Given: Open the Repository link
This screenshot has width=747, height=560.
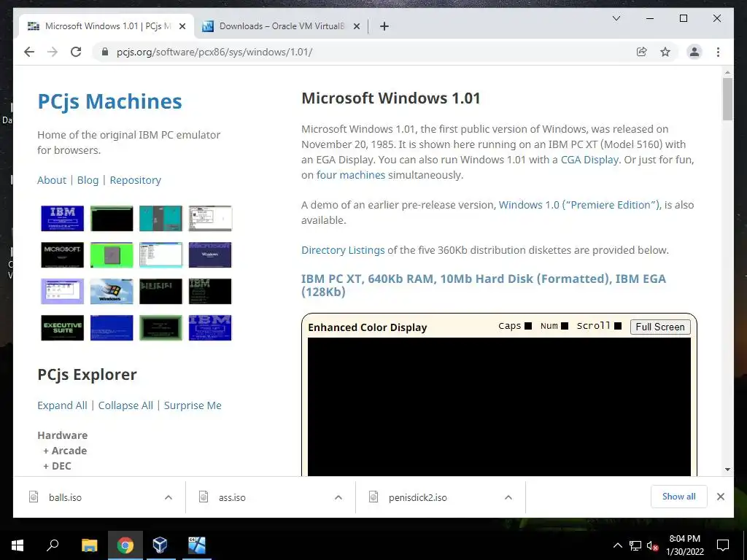Looking at the screenshot, I should click(135, 180).
